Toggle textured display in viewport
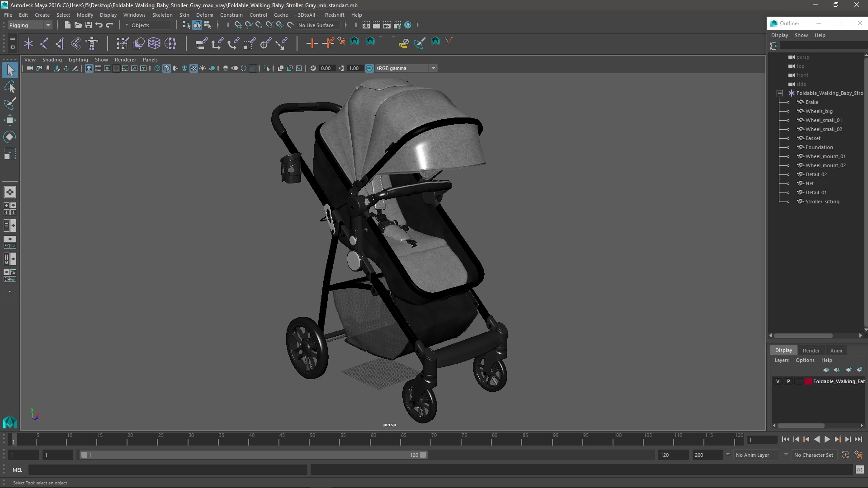The width and height of the screenshot is (868, 488). click(x=193, y=68)
